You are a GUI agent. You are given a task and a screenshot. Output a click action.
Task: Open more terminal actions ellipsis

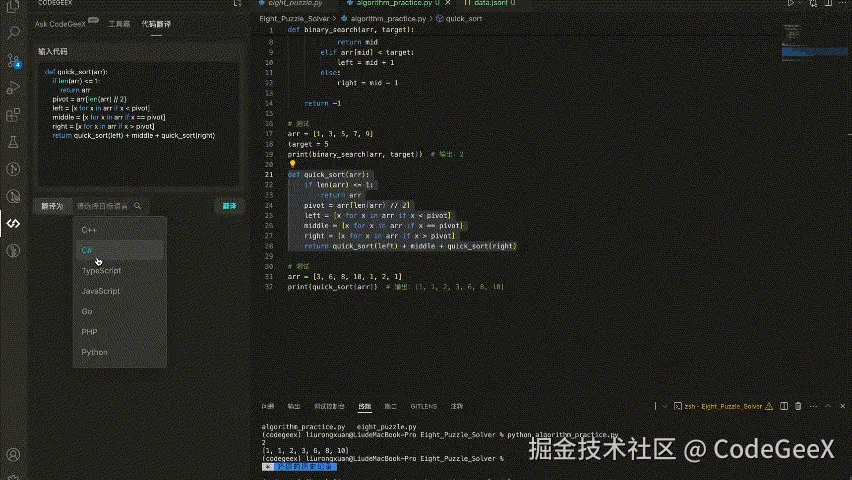click(x=813, y=406)
